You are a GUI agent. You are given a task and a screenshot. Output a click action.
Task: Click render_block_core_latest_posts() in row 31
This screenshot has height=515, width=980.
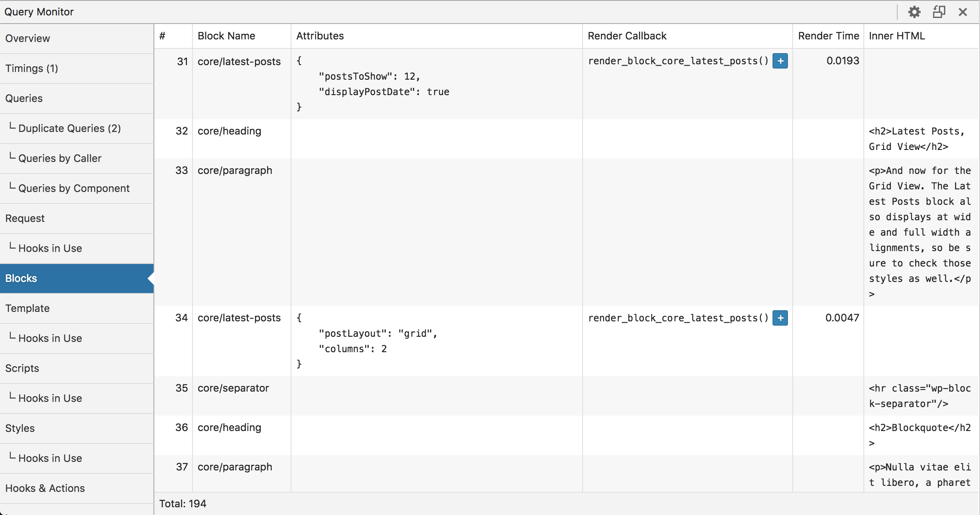(678, 61)
